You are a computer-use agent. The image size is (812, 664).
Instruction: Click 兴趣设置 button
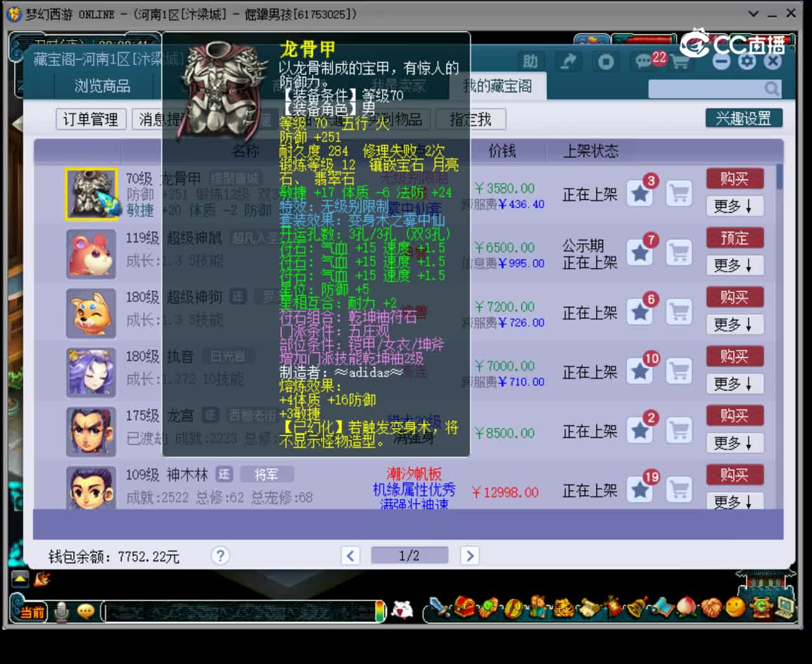[x=743, y=118]
